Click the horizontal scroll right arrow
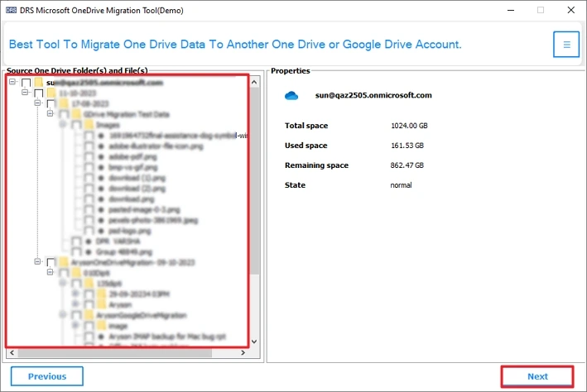Screen dimensions: 587x392 point(243,353)
